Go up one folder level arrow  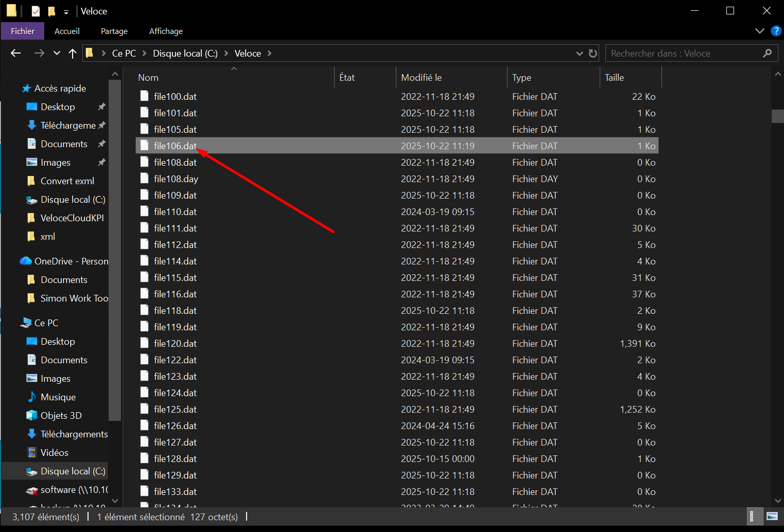(73, 53)
